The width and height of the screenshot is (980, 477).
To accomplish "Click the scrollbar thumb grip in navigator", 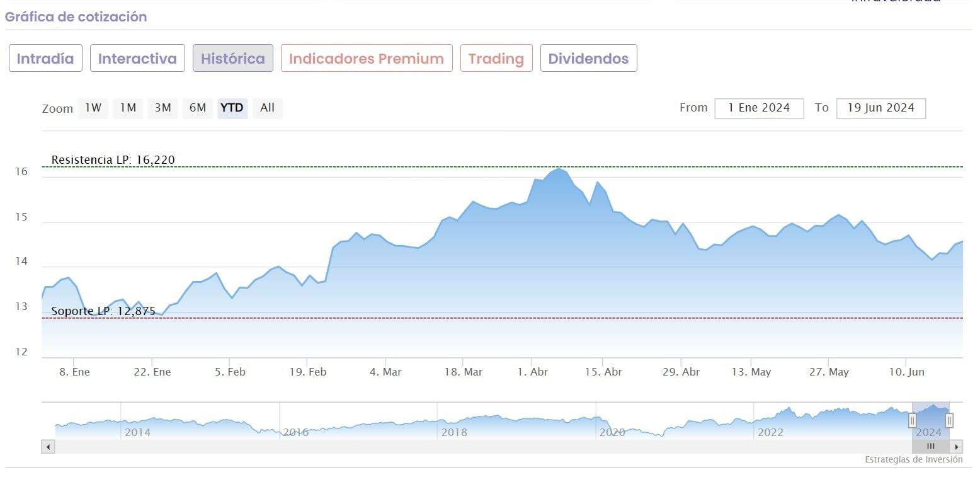I will coord(930,447).
